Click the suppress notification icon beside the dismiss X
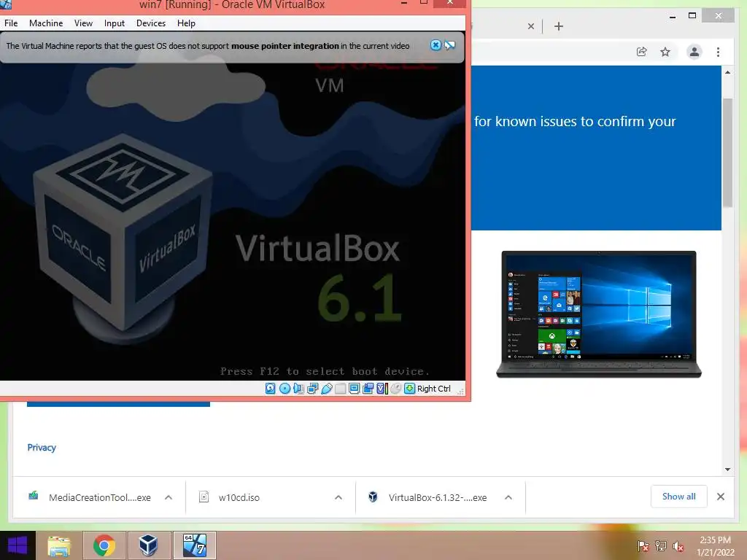 449,45
